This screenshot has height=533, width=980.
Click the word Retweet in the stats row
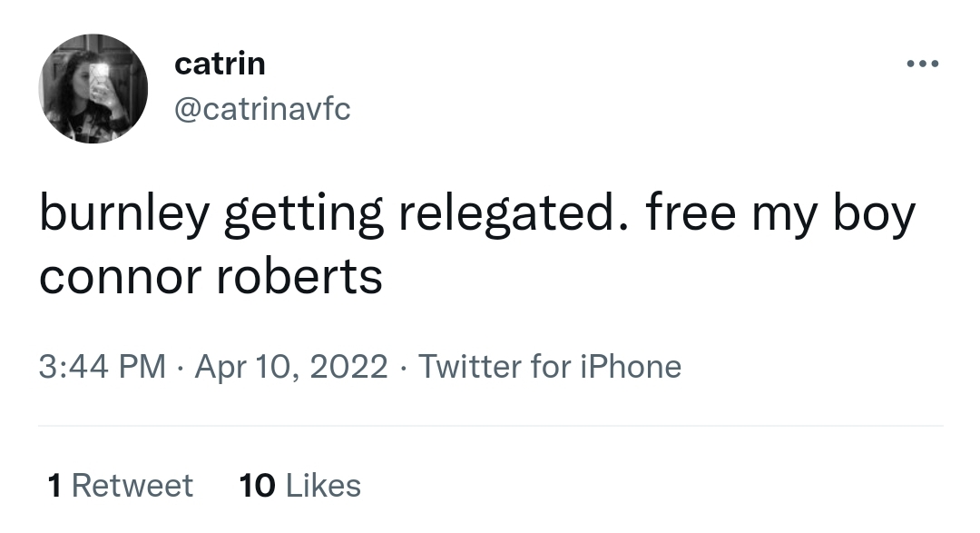[x=132, y=486]
